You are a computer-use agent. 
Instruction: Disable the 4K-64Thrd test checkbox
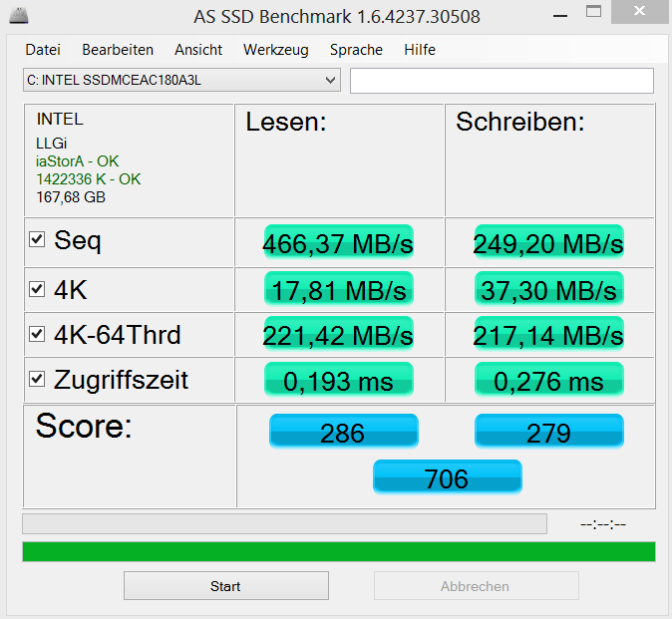(37, 334)
